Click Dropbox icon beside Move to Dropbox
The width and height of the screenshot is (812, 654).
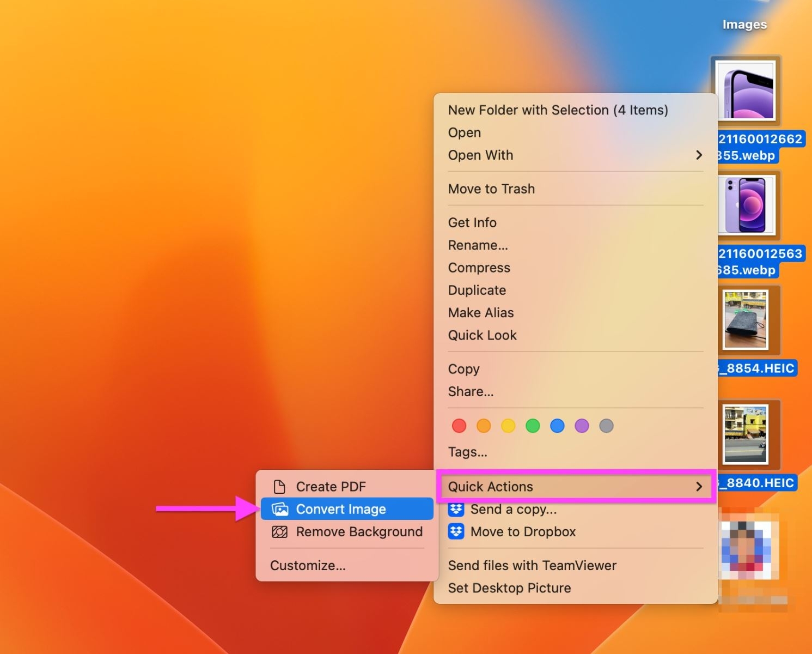[x=456, y=531]
